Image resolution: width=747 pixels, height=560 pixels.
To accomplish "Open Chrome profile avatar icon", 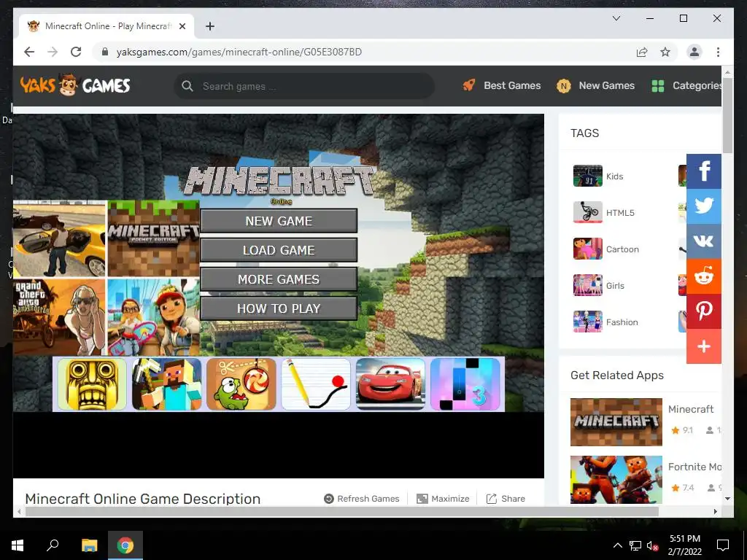I will 694,52.
